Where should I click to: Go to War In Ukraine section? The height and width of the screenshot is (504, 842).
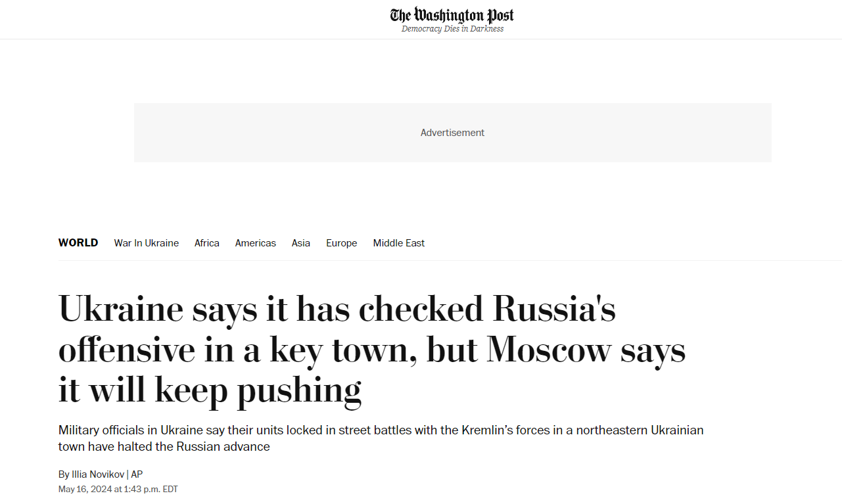click(x=146, y=243)
